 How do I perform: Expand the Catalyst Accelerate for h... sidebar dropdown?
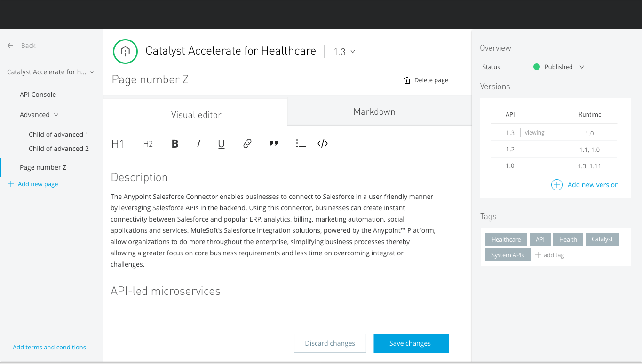(92, 72)
